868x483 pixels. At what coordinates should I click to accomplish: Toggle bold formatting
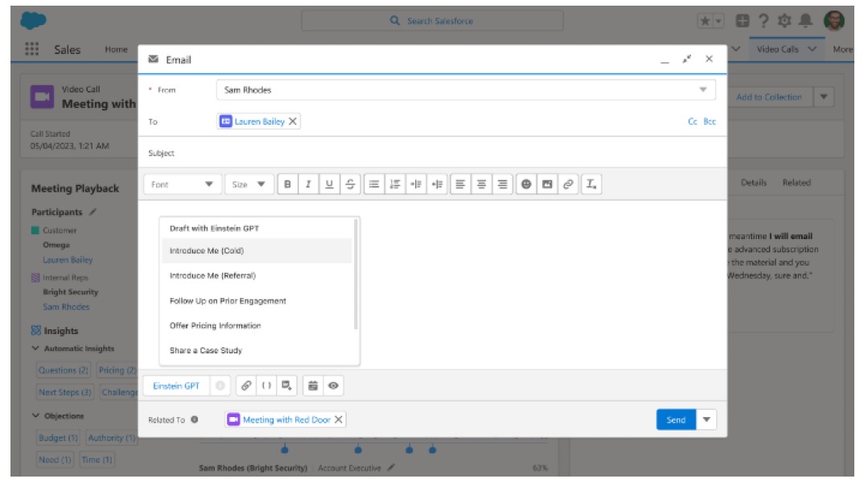click(287, 184)
